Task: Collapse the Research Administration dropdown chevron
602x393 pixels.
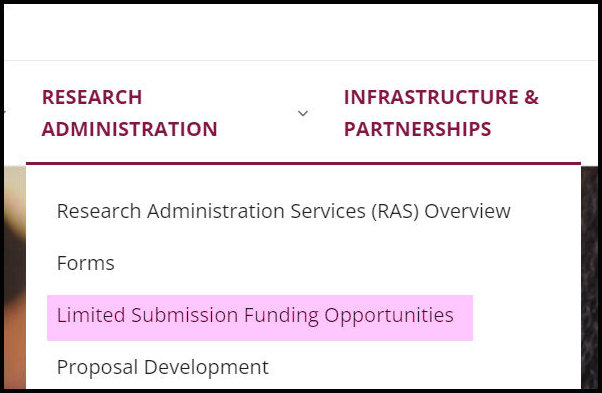Action: (x=303, y=113)
